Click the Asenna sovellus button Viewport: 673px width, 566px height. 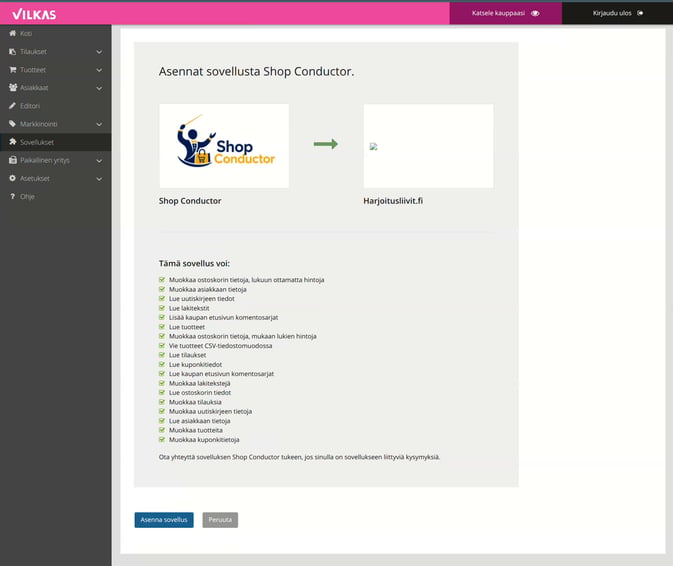pos(164,520)
